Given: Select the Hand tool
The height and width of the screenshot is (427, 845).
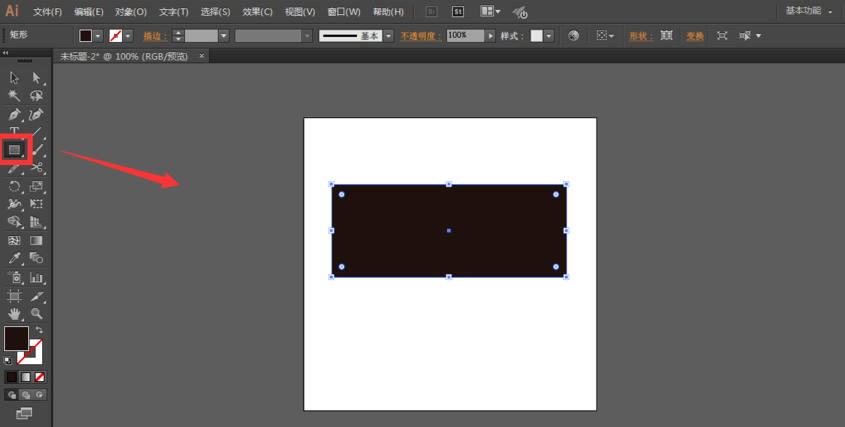Looking at the screenshot, I should 14,314.
